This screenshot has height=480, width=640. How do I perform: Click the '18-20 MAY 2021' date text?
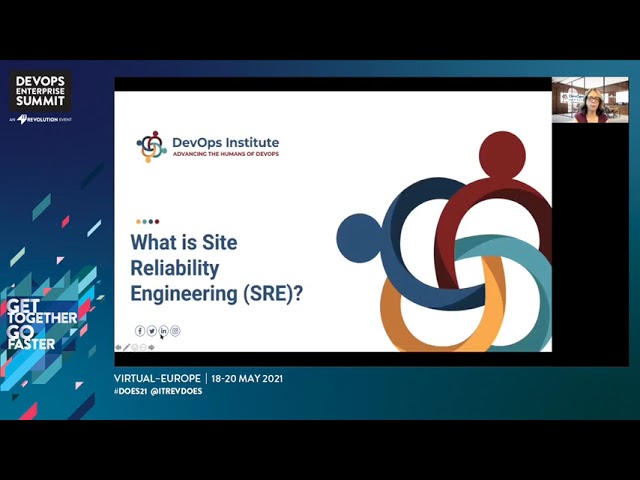(247, 378)
